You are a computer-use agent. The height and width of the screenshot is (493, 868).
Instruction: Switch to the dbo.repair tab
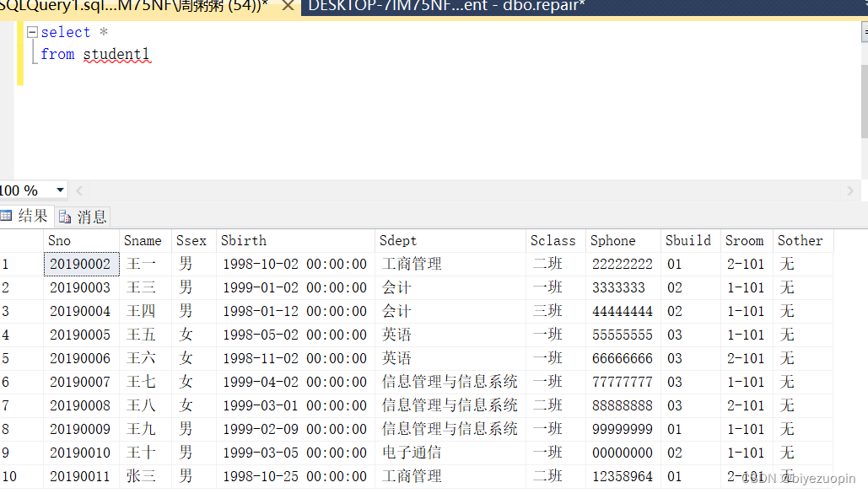(x=446, y=7)
